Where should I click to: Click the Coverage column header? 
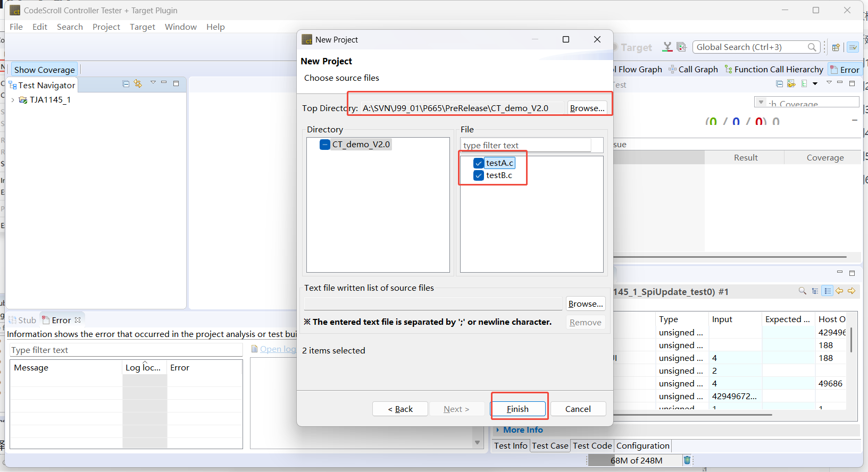824,157
